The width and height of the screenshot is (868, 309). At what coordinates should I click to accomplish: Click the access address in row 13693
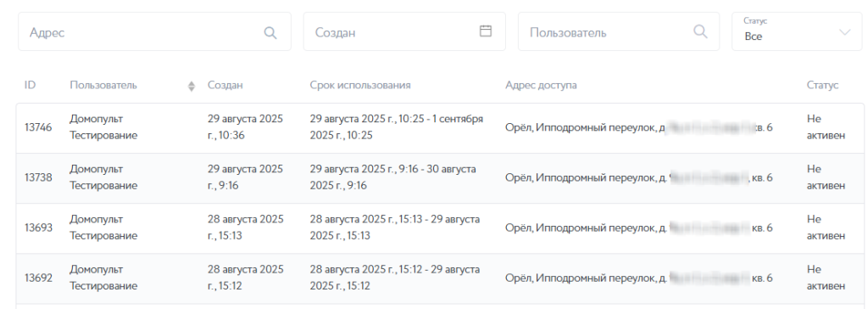[x=639, y=228]
